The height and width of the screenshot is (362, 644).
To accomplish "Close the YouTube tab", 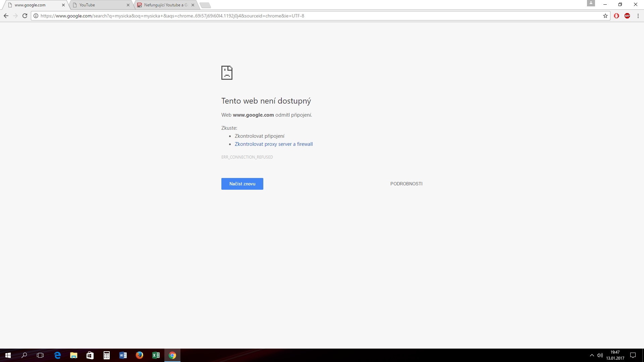I will pyautogui.click(x=128, y=5).
